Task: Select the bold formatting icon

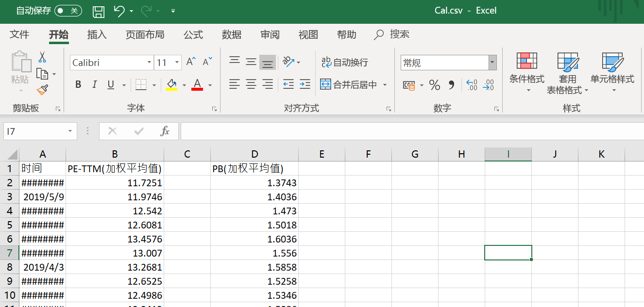Action: pyautogui.click(x=78, y=84)
